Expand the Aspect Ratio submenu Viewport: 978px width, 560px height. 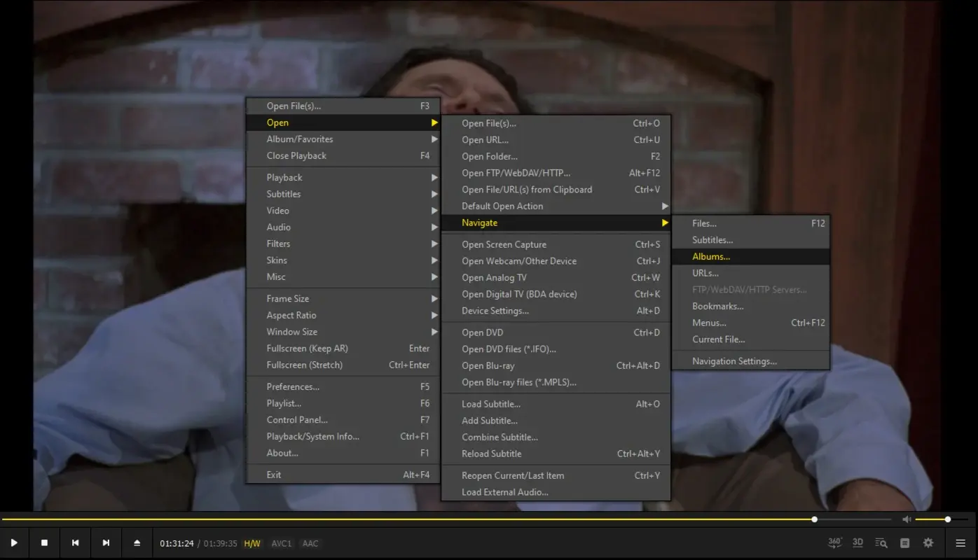[x=291, y=315]
